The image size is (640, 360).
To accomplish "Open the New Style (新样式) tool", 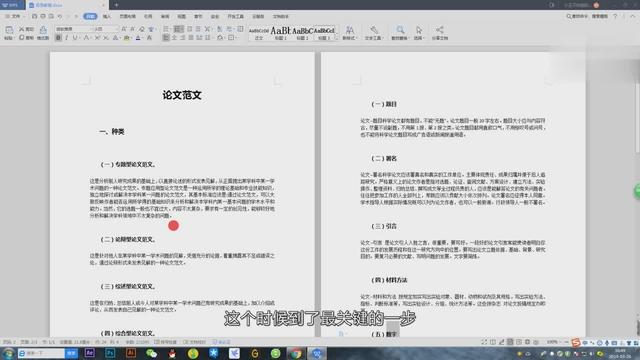I will pyautogui.click(x=349, y=33).
